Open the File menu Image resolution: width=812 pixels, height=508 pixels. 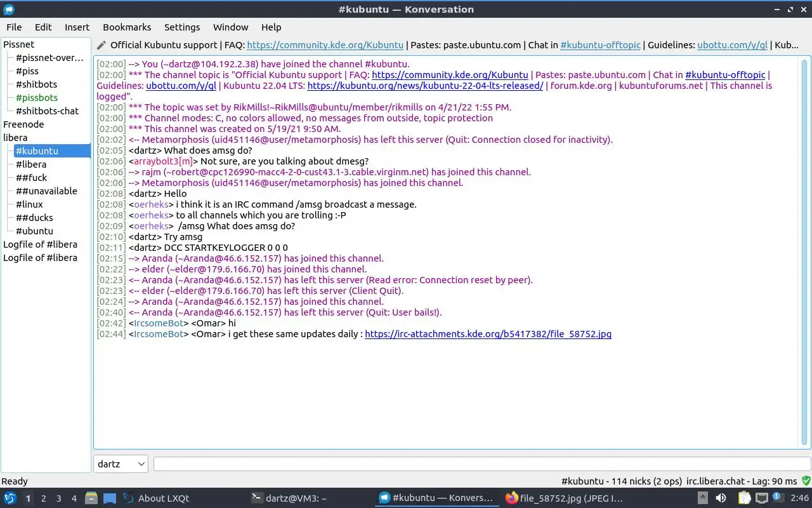click(14, 27)
